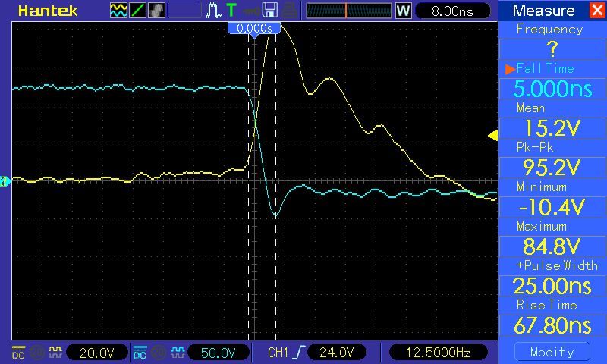
Task: Select the Minimum measurement label
Action: tap(542, 187)
